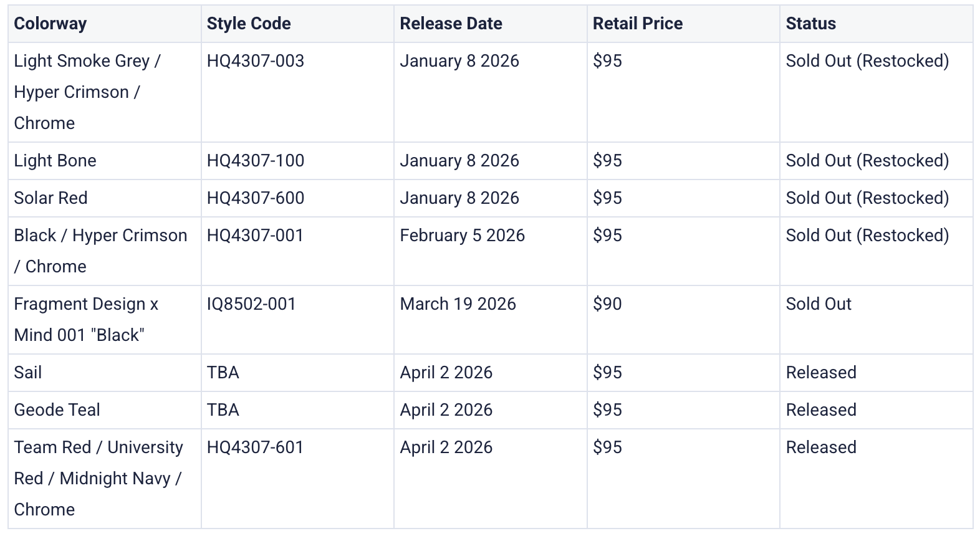Click the Release Date column header
980x536 pixels.
click(451, 24)
